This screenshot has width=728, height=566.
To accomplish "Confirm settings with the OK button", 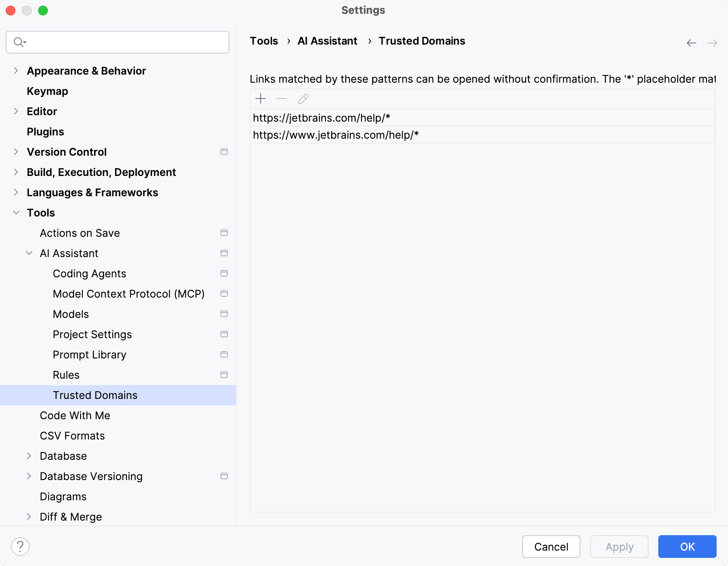I will [x=687, y=547].
